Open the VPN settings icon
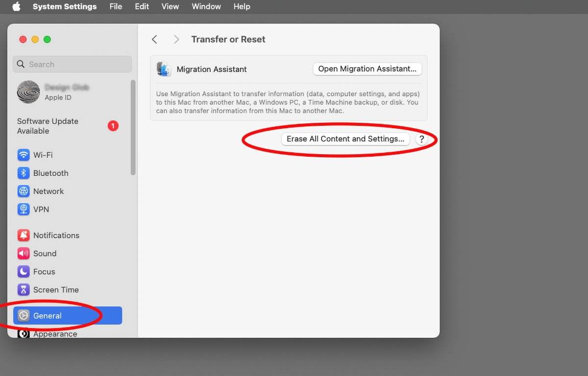Screen dimensions: 588x376 [23, 210]
